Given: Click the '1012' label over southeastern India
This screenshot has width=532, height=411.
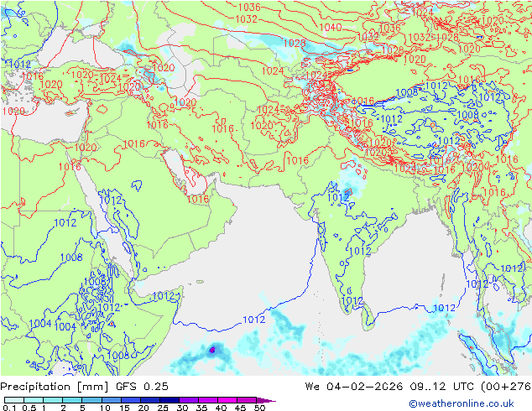Looking at the screenshot, I should pos(360,252).
